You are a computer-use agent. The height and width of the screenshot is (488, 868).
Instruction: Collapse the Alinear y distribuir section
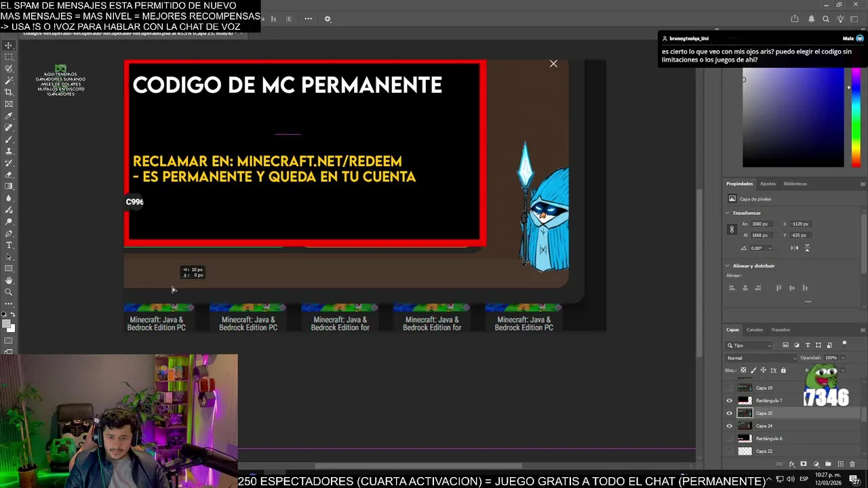tap(727, 266)
